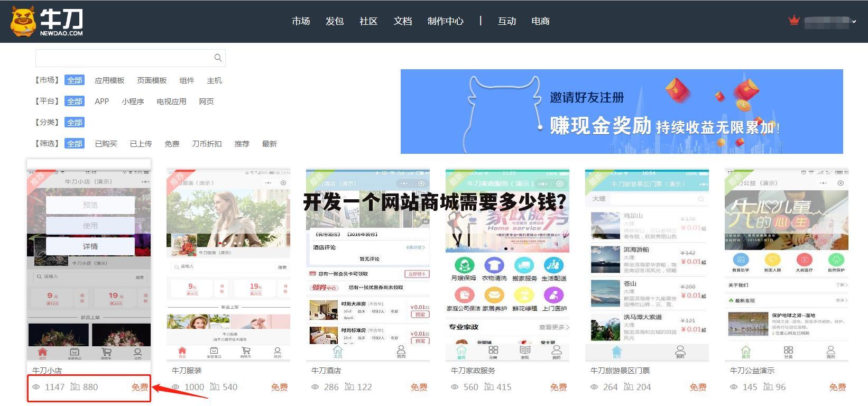This screenshot has width=868, height=406.
Task: Select 全部 in the 市场 filter row
Action: [x=75, y=80]
